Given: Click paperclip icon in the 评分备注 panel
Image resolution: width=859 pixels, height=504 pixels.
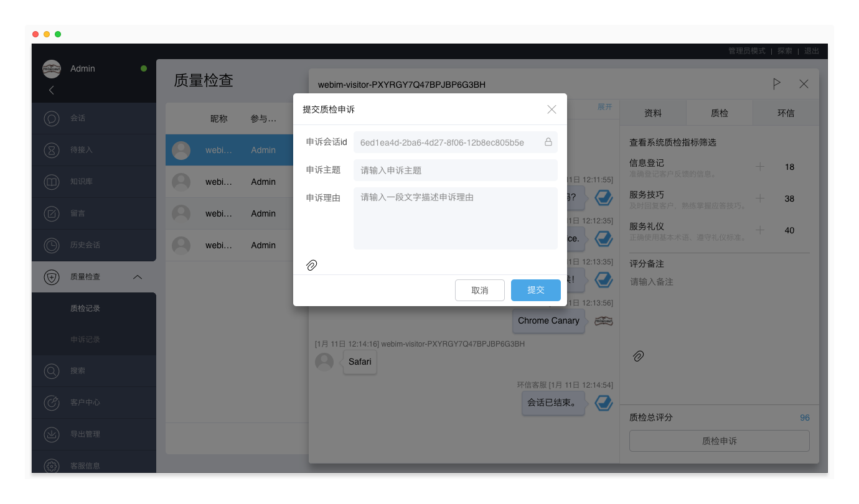Looking at the screenshot, I should (x=638, y=356).
